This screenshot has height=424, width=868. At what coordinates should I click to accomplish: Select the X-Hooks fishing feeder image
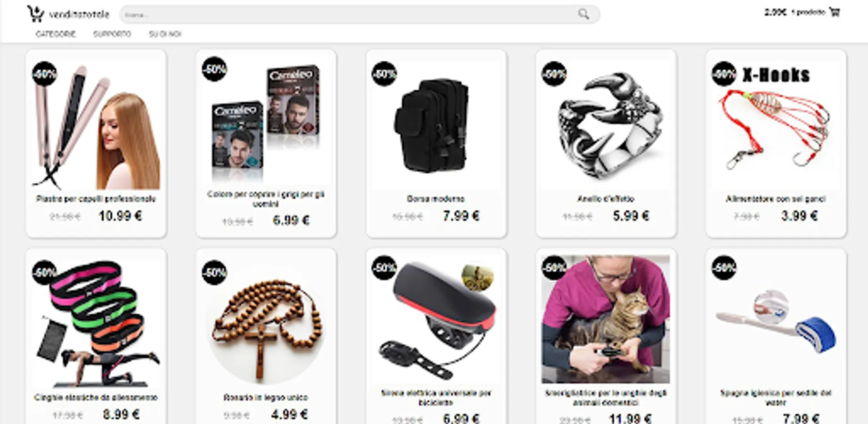776,125
